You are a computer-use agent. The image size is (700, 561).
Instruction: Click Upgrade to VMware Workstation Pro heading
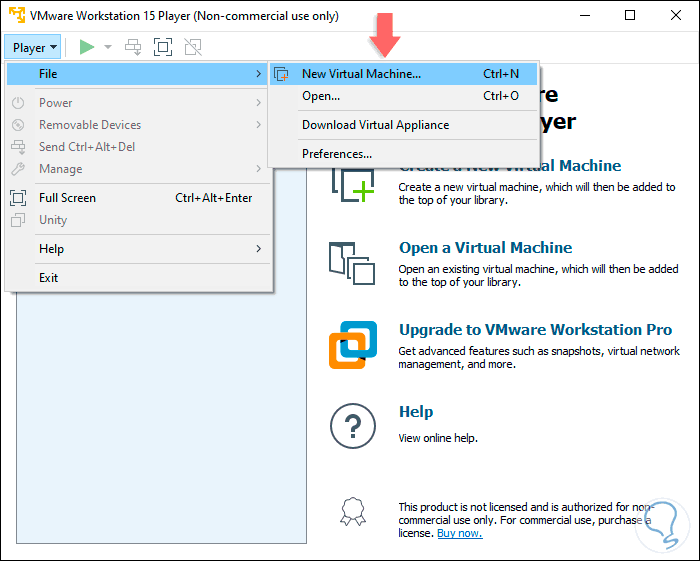coord(535,330)
